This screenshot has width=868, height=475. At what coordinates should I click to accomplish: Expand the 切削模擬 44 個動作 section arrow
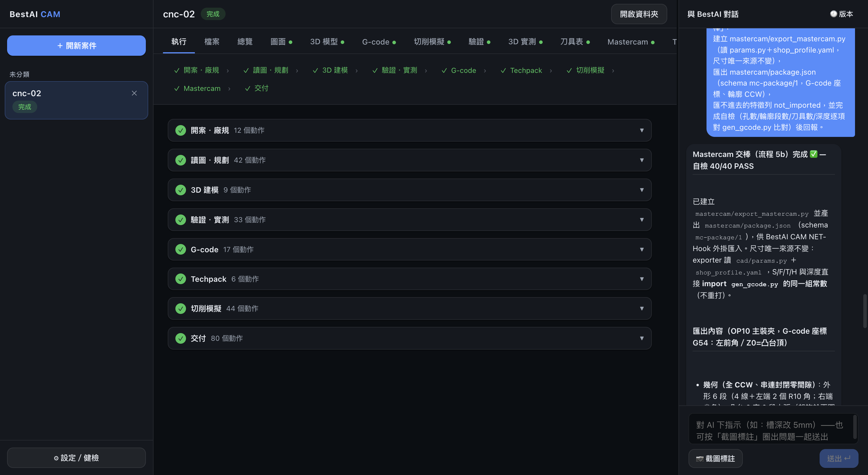[642, 308]
